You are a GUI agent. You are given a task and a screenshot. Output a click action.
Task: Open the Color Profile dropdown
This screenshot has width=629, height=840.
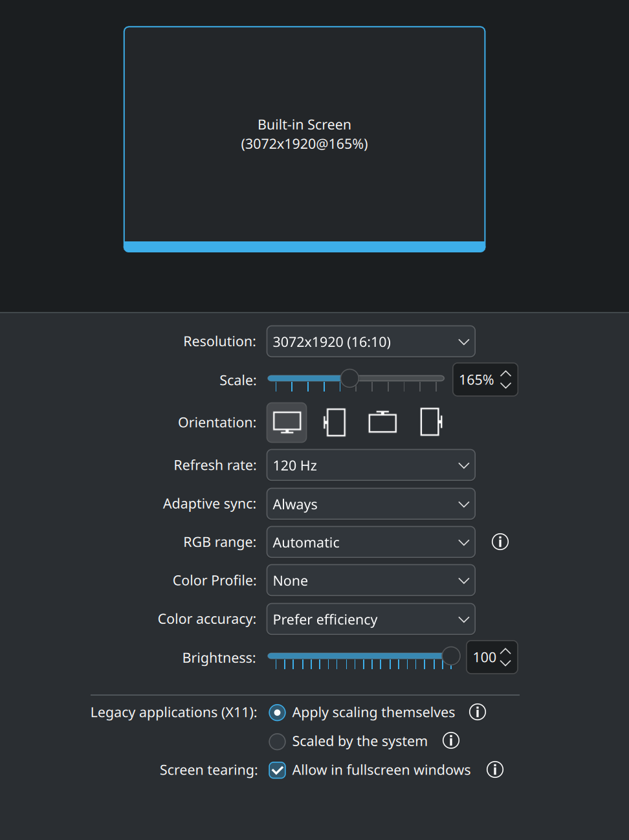tap(371, 580)
